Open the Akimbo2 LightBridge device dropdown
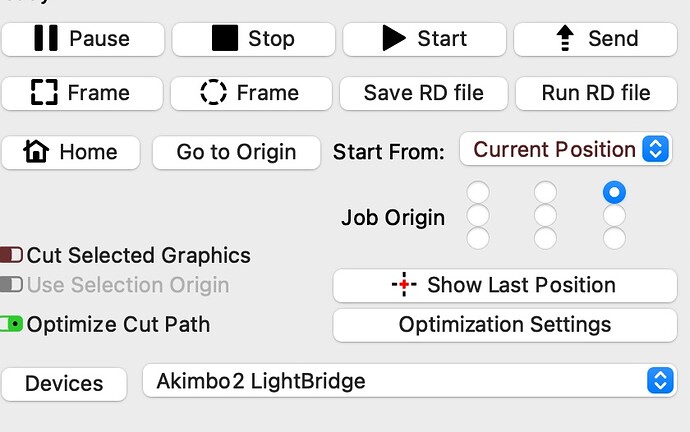 410,381
